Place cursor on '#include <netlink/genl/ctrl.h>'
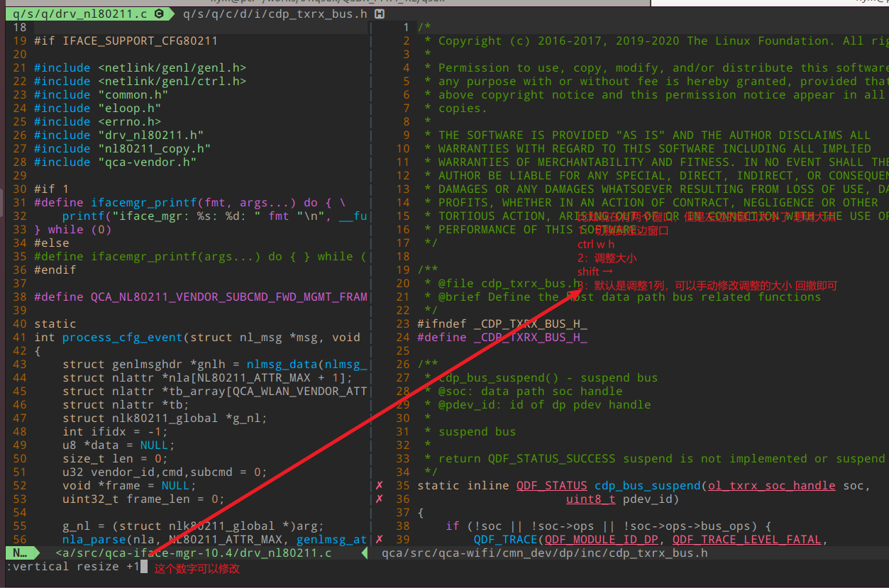The image size is (889, 588). (x=140, y=82)
